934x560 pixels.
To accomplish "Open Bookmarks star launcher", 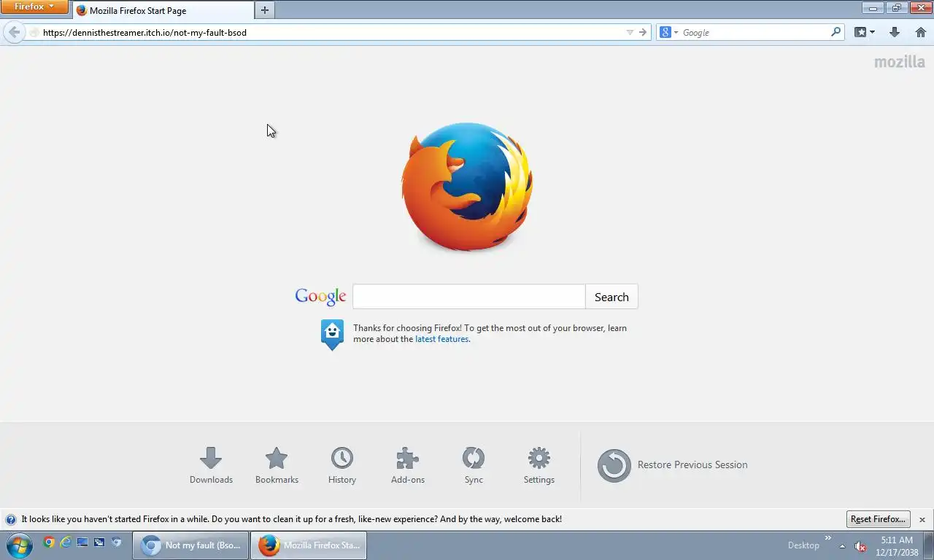I will (277, 465).
